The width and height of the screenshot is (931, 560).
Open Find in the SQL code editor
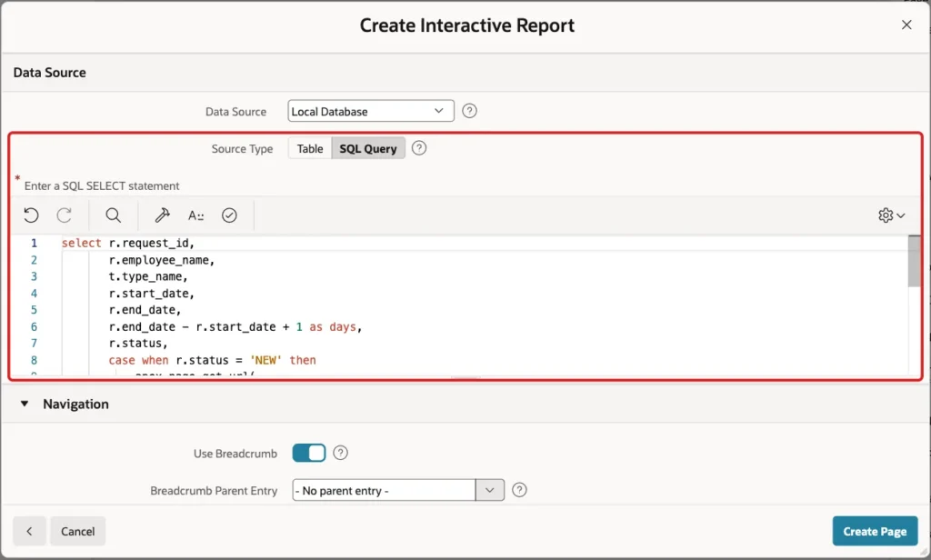(x=114, y=215)
